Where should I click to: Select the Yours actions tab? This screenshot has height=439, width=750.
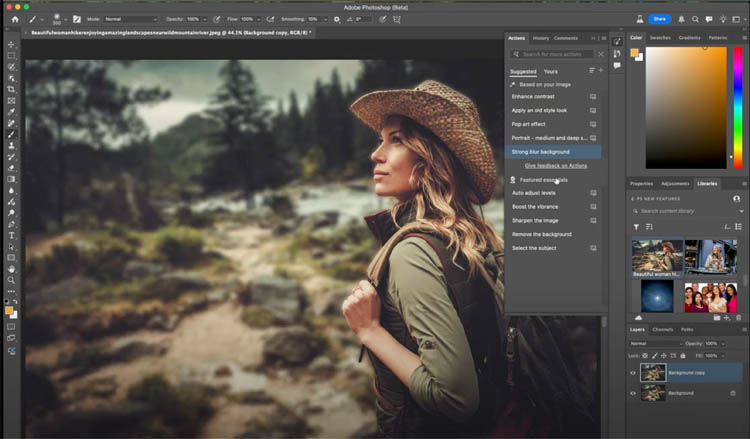(x=551, y=72)
